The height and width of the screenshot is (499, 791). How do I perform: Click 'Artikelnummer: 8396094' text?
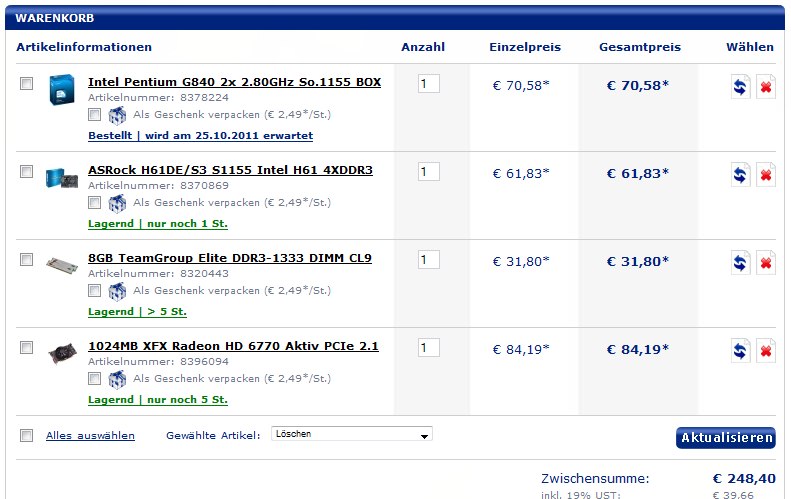coord(158,361)
